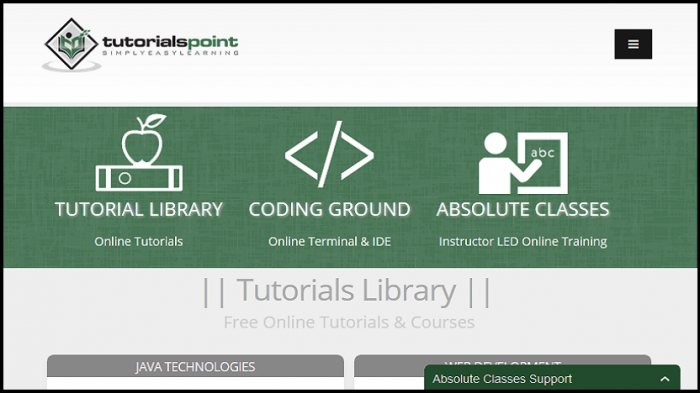Viewport: 700px width, 393px height.
Task: Click the teacher at blackboard icon
Action: click(x=523, y=163)
